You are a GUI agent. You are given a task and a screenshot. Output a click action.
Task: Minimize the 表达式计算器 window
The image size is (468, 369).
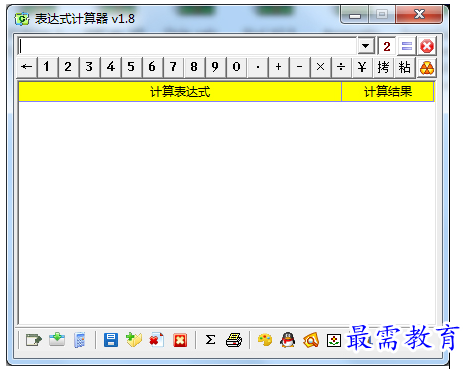coord(355,15)
